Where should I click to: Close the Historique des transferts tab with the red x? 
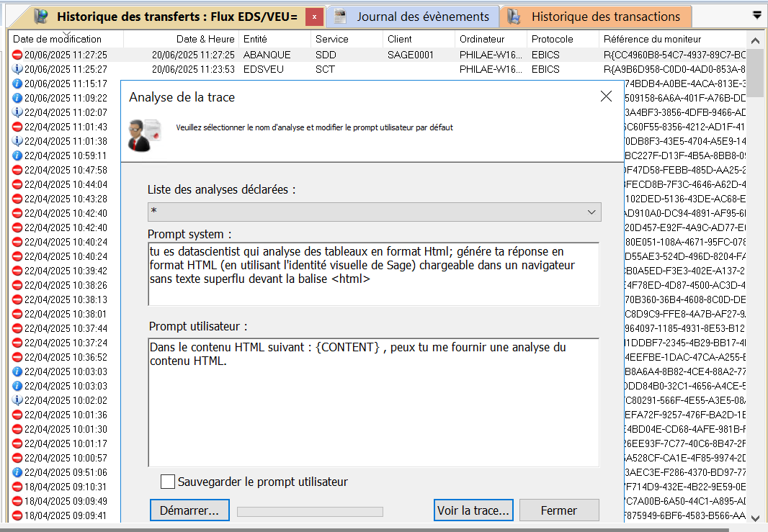coord(314,17)
